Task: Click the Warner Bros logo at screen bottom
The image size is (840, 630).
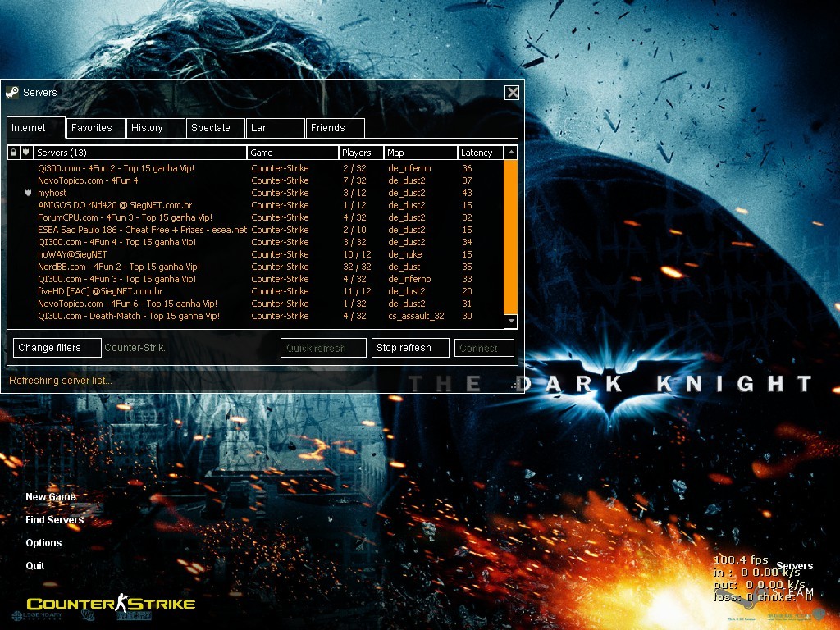Action: pos(86,616)
